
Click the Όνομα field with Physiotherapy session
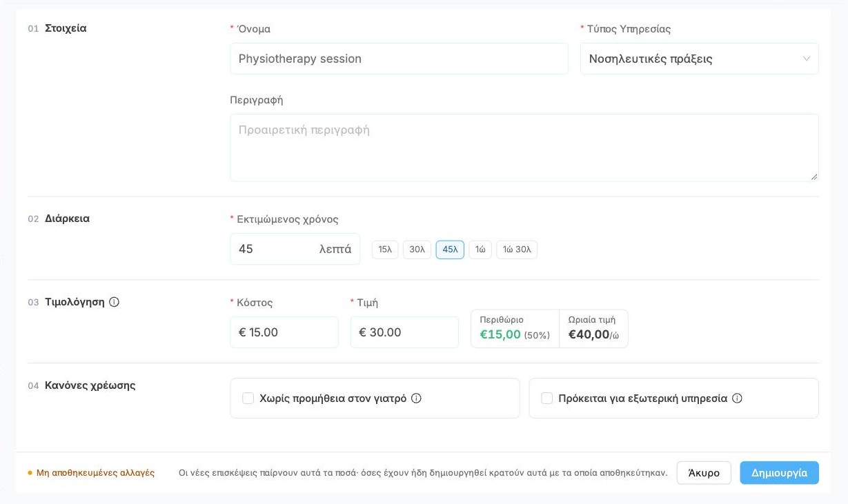coord(399,59)
